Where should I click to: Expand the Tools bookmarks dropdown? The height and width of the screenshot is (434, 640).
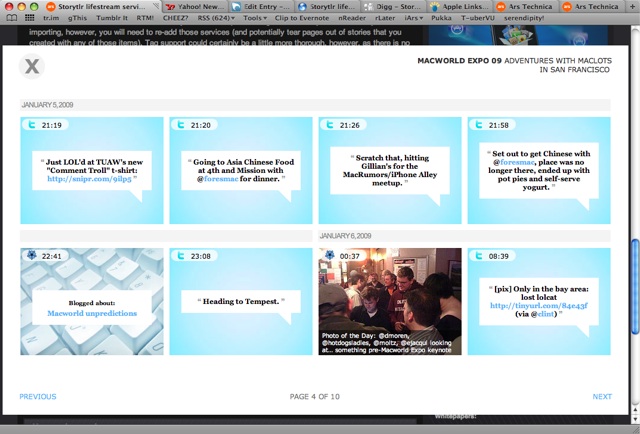tap(255, 18)
